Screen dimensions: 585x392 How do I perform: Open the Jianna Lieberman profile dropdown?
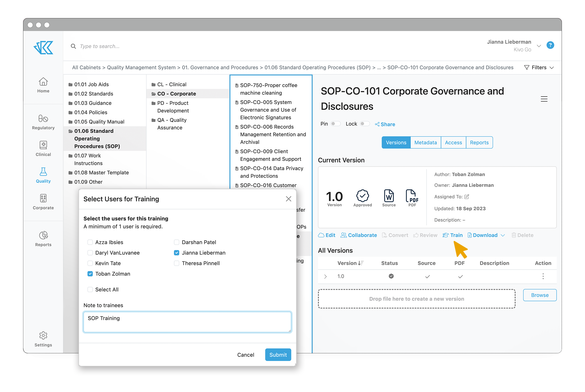(539, 46)
